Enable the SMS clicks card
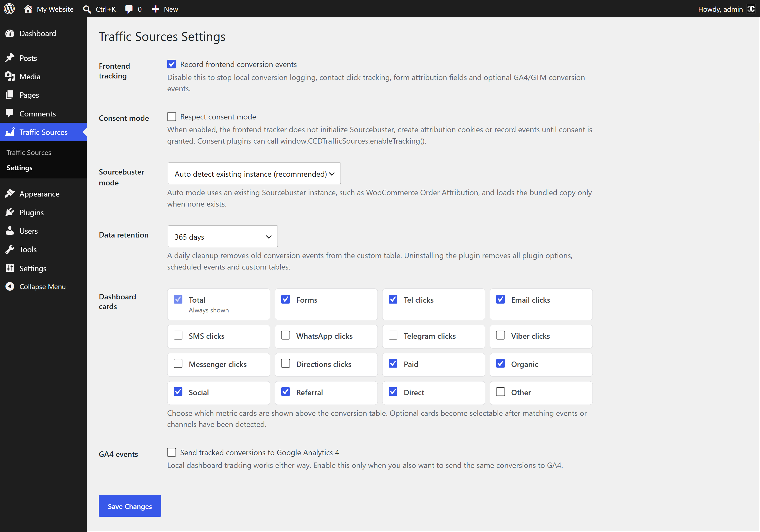The height and width of the screenshot is (532, 760). click(x=178, y=335)
